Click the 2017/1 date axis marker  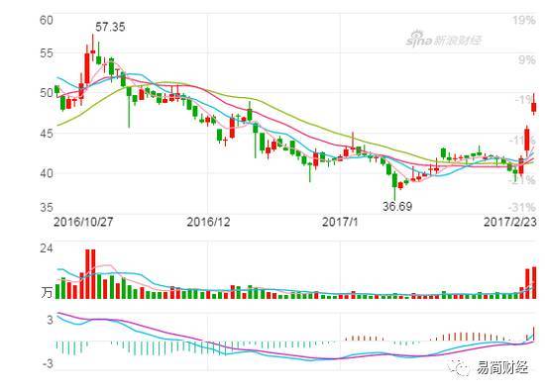(340, 222)
